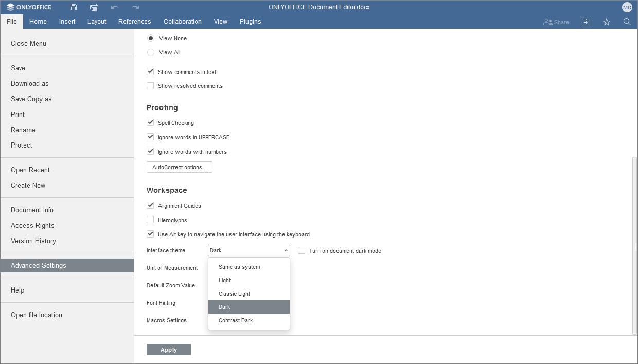Switch to the Home tab

click(38, 22)
